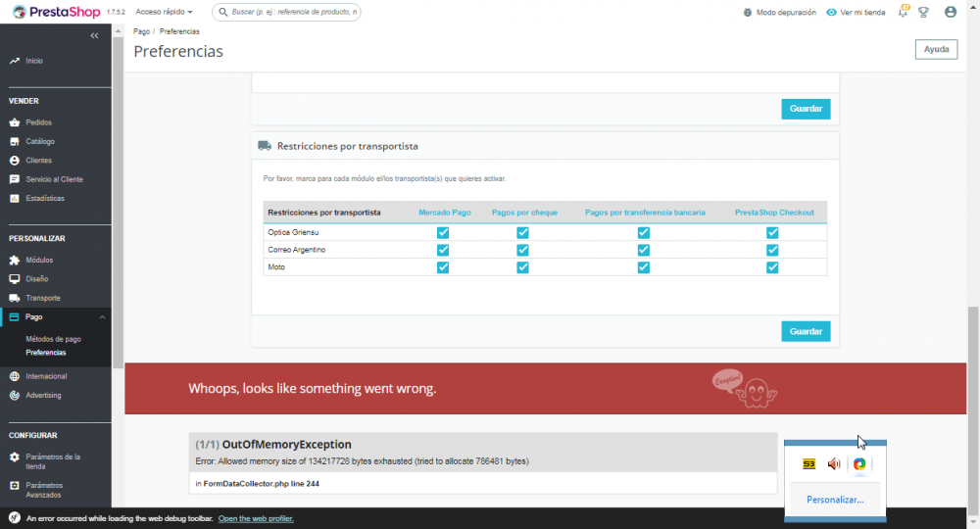Click Modo depuración in header
Viewport: 980px width, 529px height.
[x=786, y=12]
